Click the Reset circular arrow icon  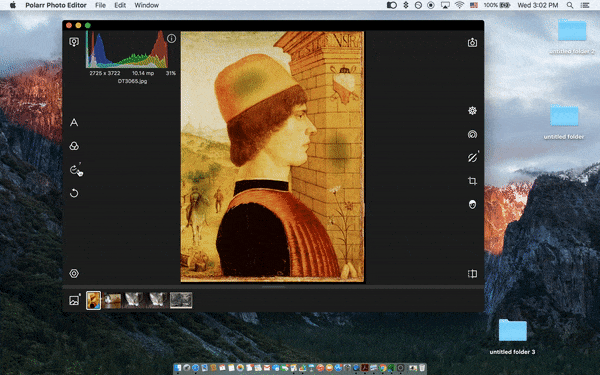pos(74,193)
